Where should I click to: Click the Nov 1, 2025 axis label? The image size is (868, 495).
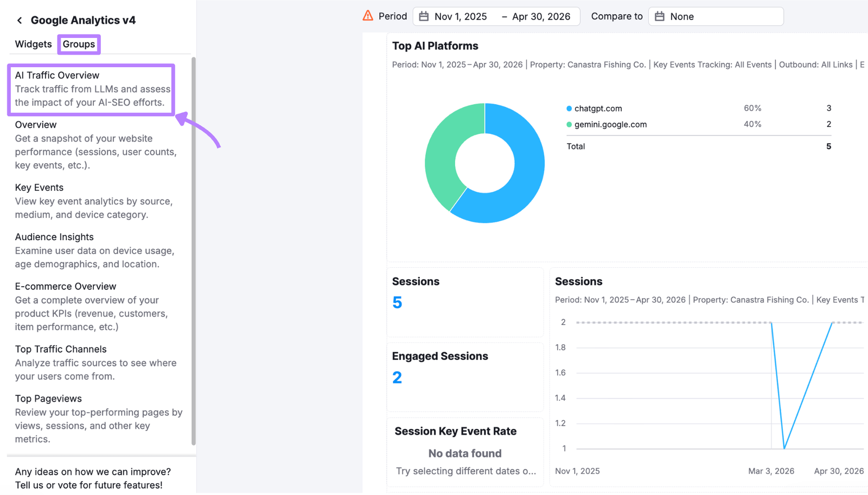(577, 471)
